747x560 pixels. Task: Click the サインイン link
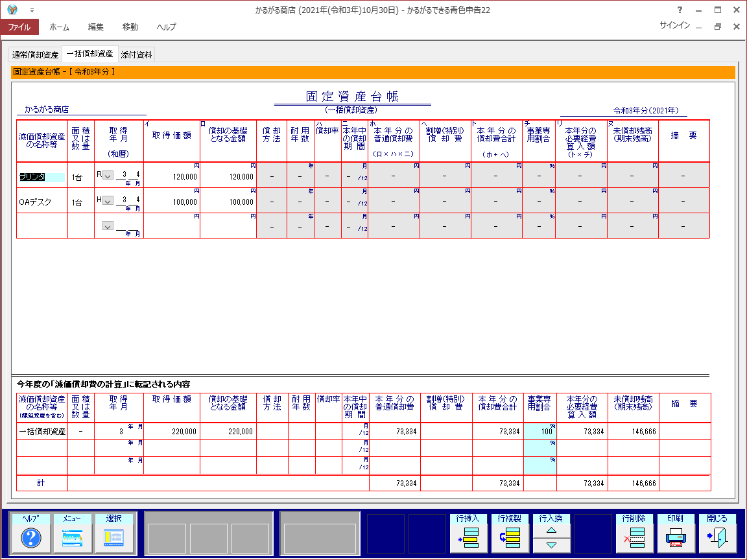coord(674,25)
